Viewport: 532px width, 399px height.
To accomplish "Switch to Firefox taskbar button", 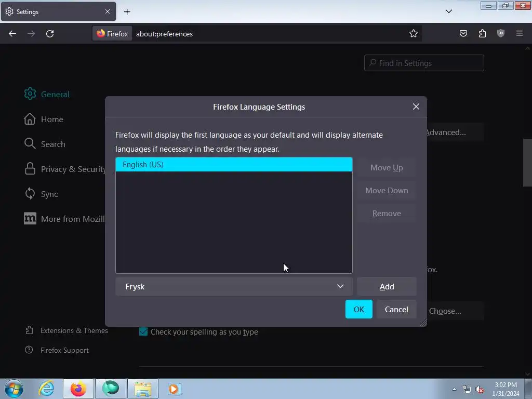I will click(x=78, y=389).
